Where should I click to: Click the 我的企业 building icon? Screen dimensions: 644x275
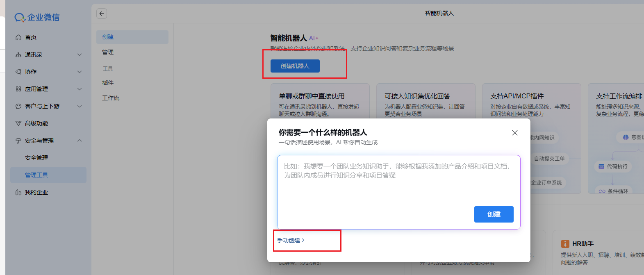(18, 192)
